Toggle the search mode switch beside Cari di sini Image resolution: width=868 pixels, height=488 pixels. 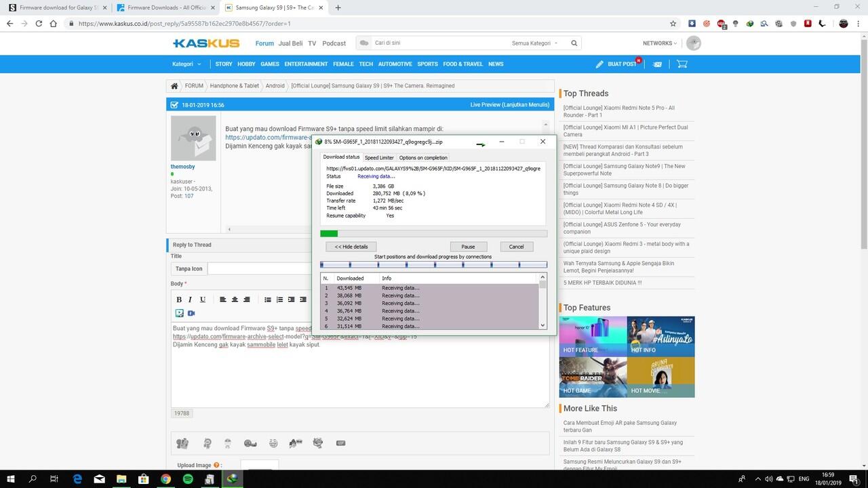364,43
